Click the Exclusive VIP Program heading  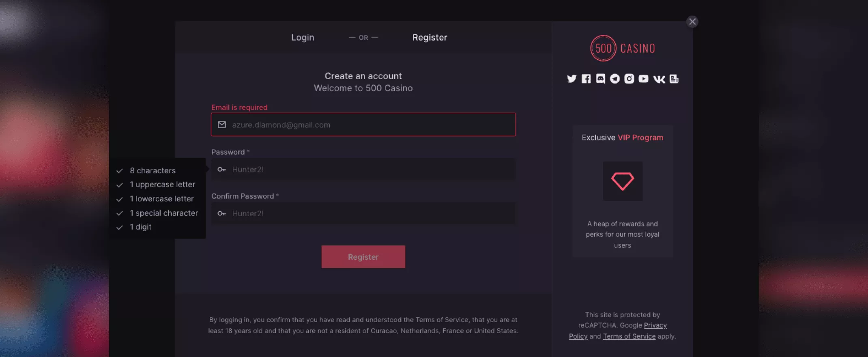[623, 138]
